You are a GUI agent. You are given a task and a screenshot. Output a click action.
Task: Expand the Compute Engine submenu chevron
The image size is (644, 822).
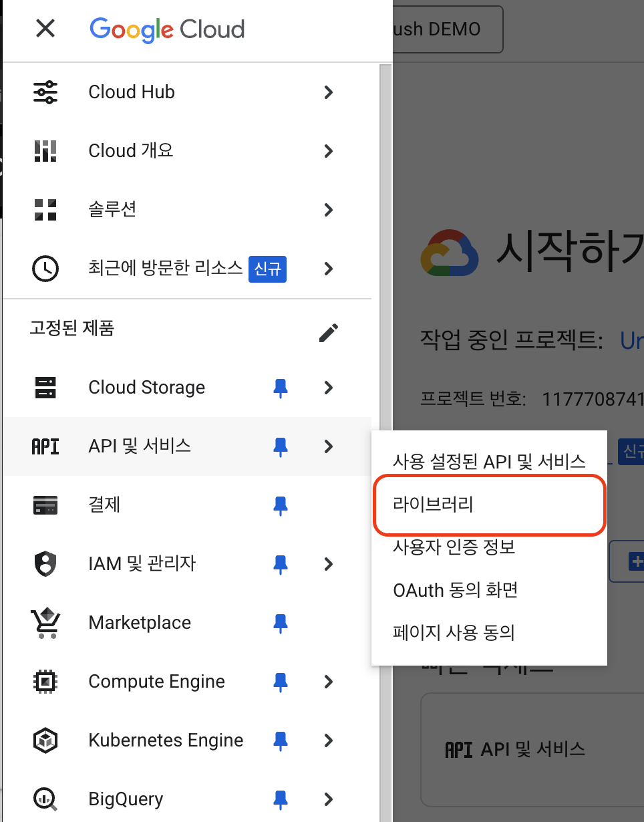328,682
